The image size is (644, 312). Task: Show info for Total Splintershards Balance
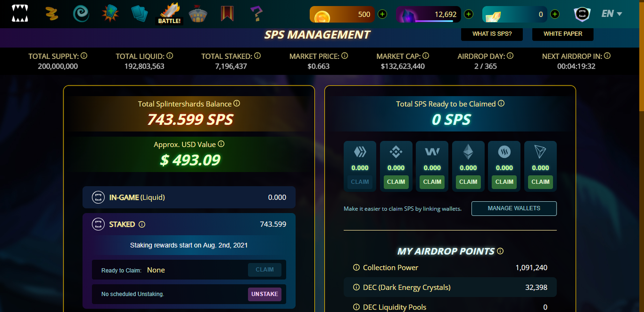(x=237, y=104)
